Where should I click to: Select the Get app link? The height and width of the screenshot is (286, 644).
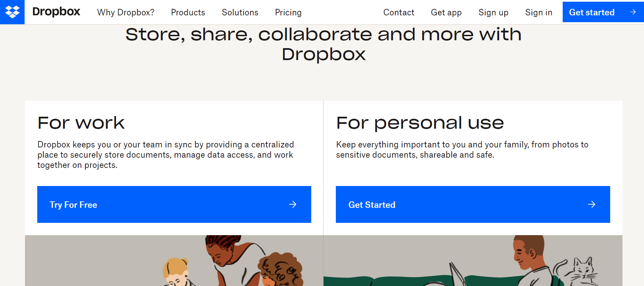click(446, 12)
